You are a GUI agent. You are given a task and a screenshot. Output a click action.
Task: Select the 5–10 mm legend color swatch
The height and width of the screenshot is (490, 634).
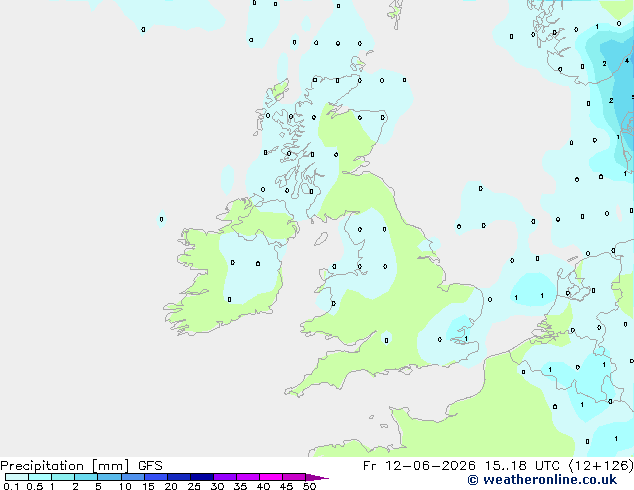[109, 477]
